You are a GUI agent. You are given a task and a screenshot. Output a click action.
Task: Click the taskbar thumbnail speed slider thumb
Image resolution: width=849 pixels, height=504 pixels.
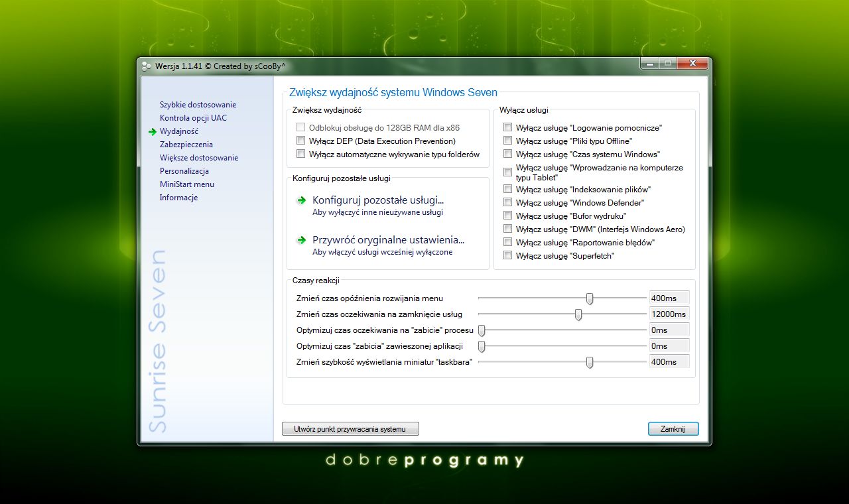coord(590,362)
